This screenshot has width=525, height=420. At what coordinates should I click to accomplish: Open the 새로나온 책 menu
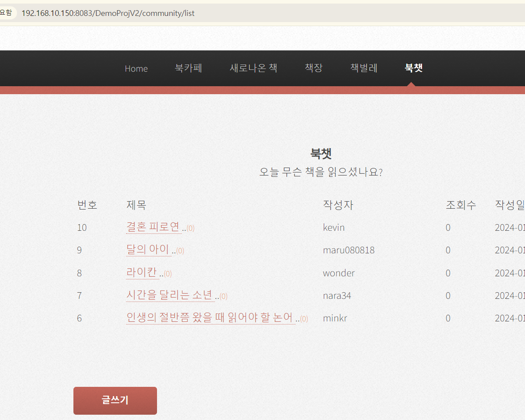tap(253, 68)
